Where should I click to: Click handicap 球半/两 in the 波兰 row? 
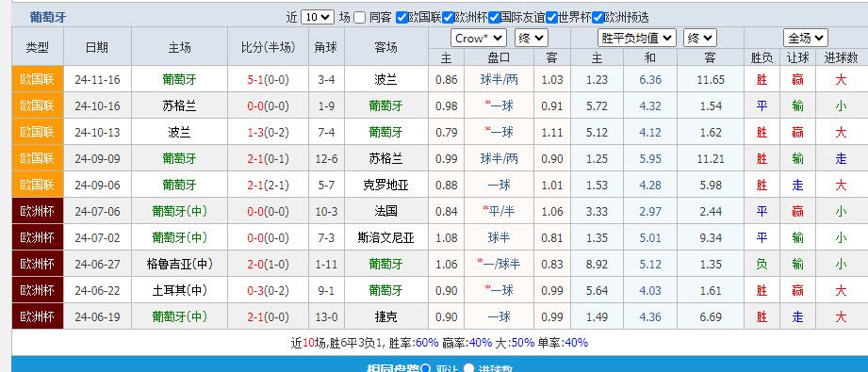(x=500, y=80)
